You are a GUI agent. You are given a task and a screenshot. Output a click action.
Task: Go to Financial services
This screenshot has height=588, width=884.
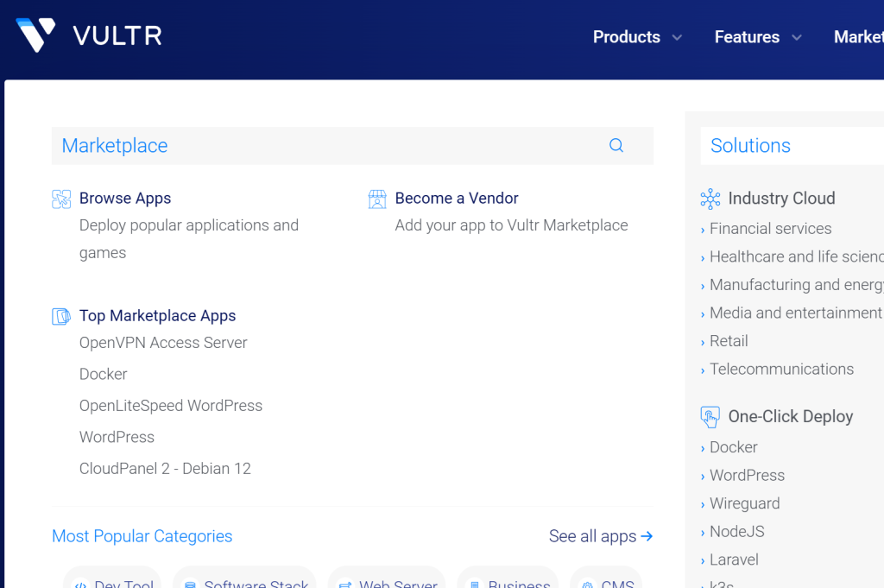click(x=771, y=229)
